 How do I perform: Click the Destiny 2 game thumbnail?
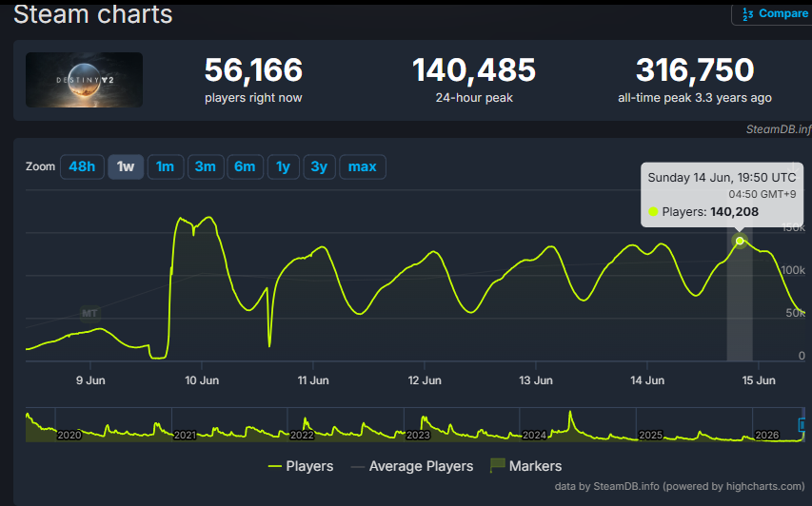tap(84, 80)
